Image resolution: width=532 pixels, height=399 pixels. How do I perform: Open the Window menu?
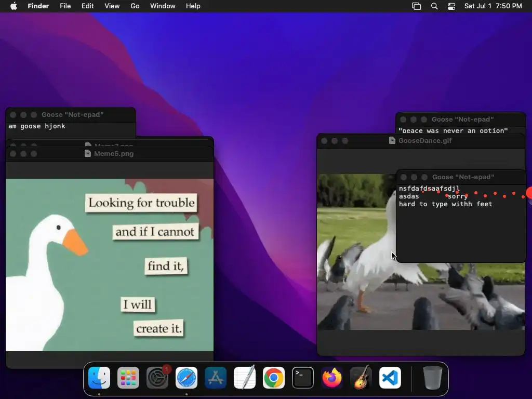point(163,6)
